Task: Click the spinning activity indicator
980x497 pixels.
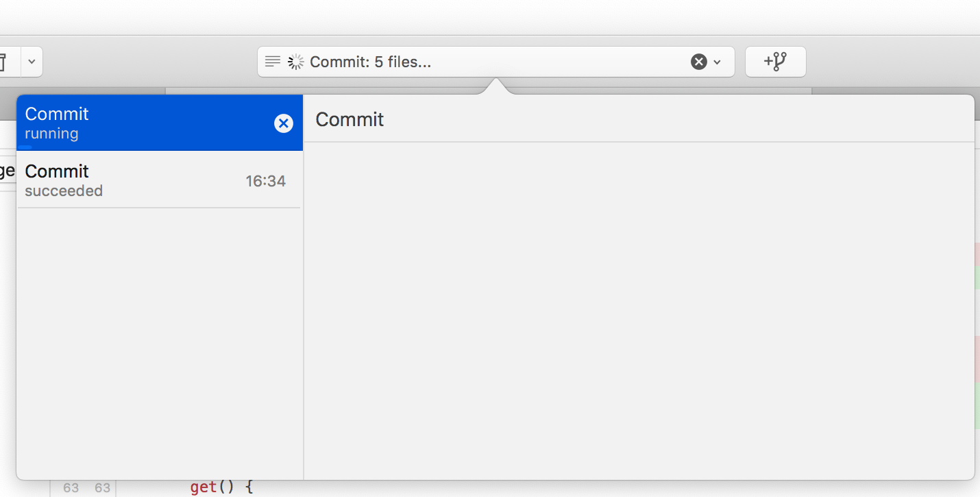Action: tap(294, 62)
